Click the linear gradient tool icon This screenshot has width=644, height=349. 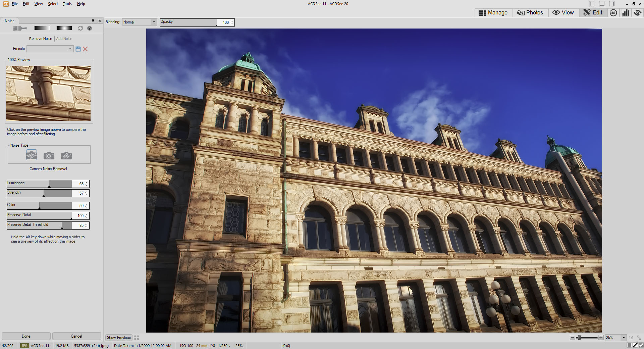[x=42, y=28]
